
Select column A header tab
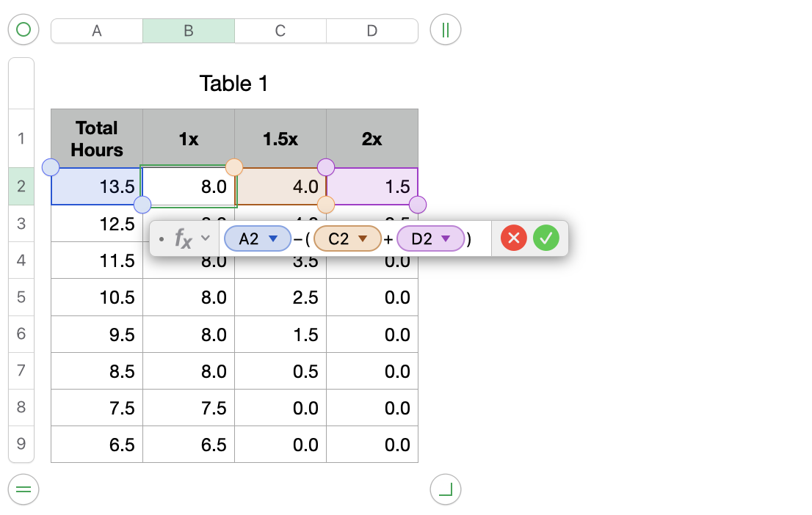coord(97,31)
